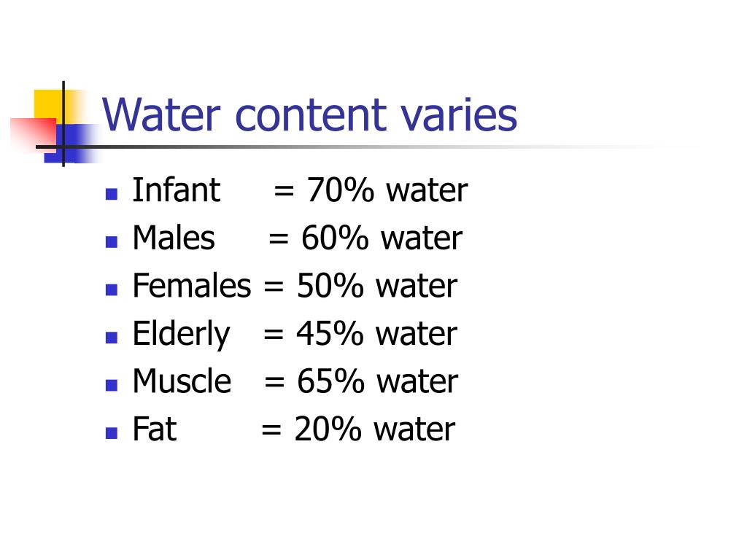Click the 60% water value
The height and width of the screenshot is (560, 747).
click(382, 238)
